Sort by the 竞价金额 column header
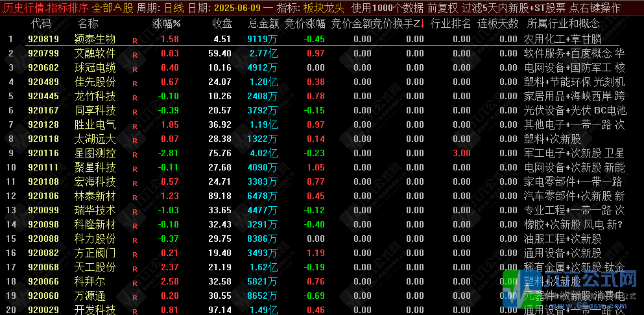The width and height of the screenshot is (644, 315). click(352, 24)
